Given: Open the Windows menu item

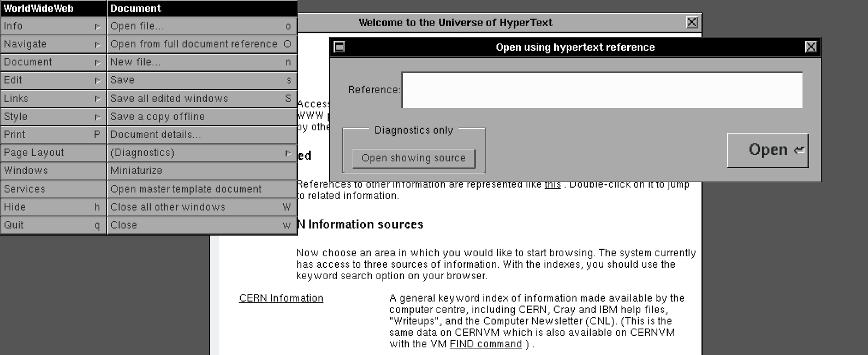Looking at the screenshot, I should [53, 171].
